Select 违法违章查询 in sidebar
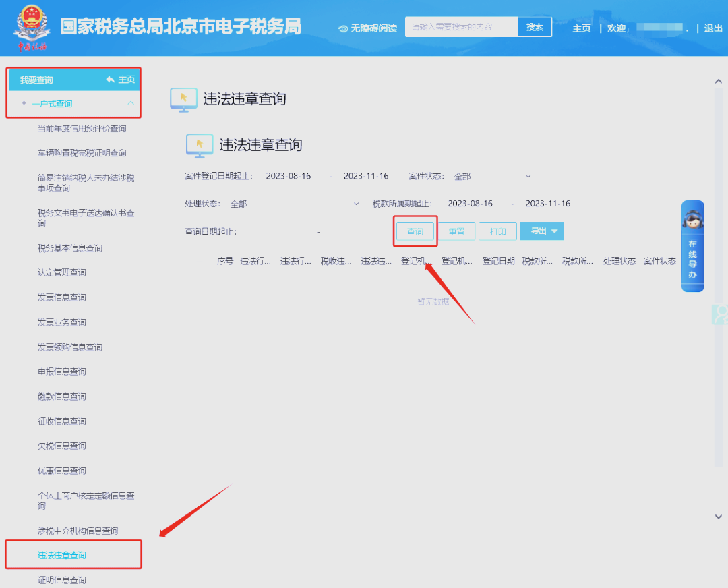The image size is (728, 588). tap(62, 556)
